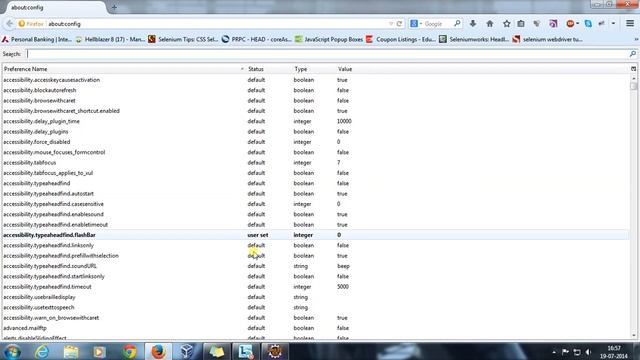The image size is (640, 360).
Task: Open Selenium Tips: CSS Sel bookmark
Action: point(183,40)
